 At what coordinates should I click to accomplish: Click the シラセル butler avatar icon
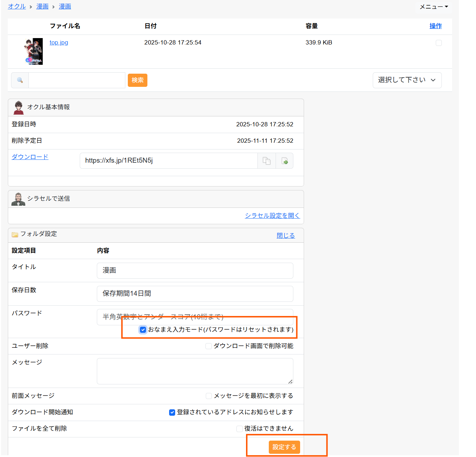click(18, 199)
